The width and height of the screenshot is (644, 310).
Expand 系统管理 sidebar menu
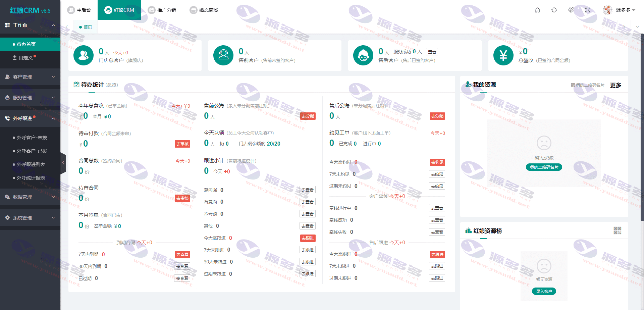[30, 218]
